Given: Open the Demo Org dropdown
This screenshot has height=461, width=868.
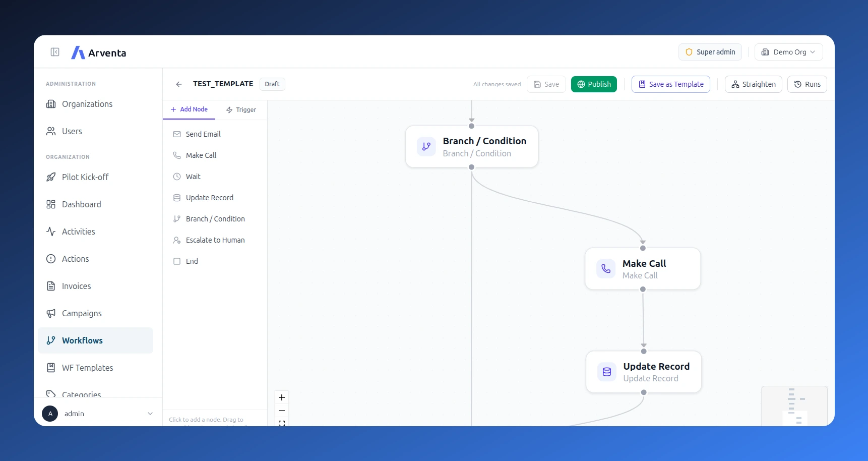Looking at the screenshot, I should [788, 52].
